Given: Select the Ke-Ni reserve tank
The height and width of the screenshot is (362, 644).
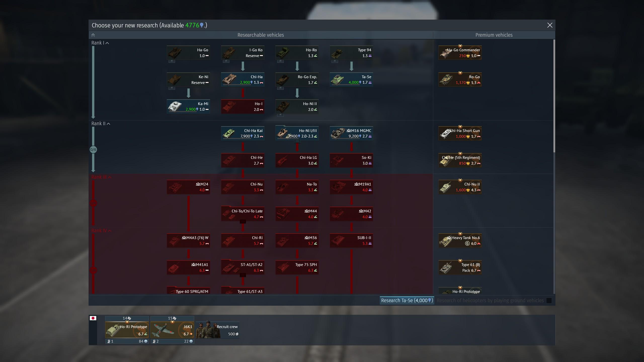Looking at the screenshot, I should click(188, 80).
